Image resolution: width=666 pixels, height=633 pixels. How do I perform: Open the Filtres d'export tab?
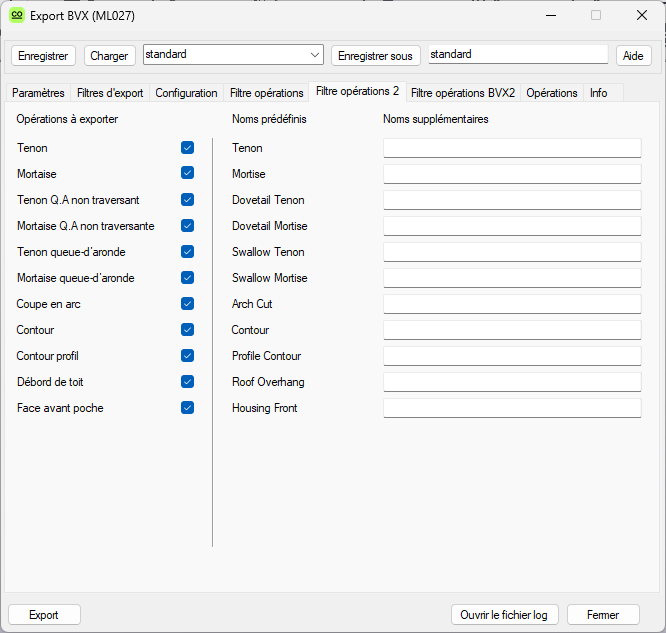click(x=110, y=93)
